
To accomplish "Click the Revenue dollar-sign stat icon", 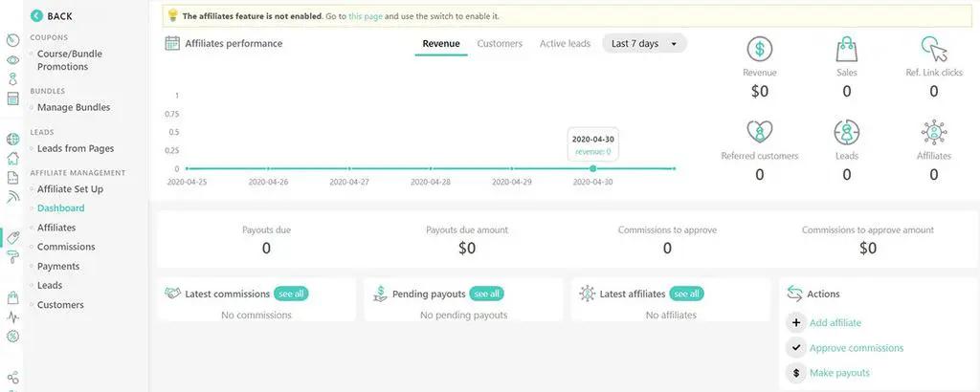I will [x=759, y=49].
